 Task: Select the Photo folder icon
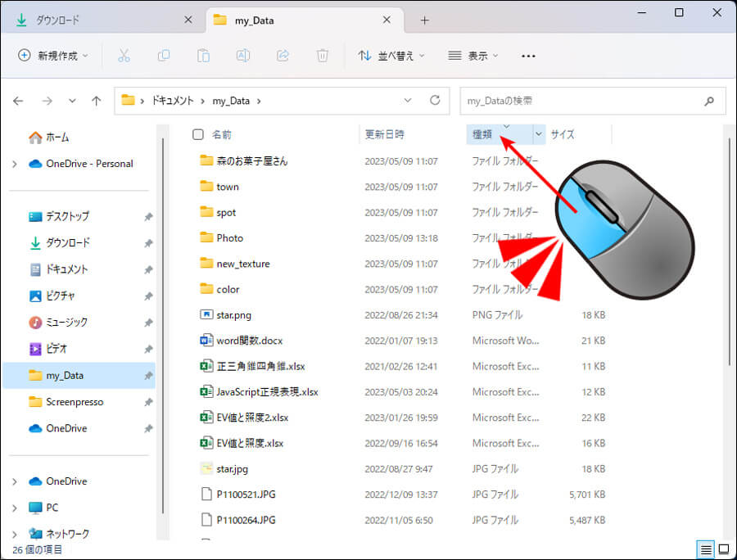coord(206,237)
